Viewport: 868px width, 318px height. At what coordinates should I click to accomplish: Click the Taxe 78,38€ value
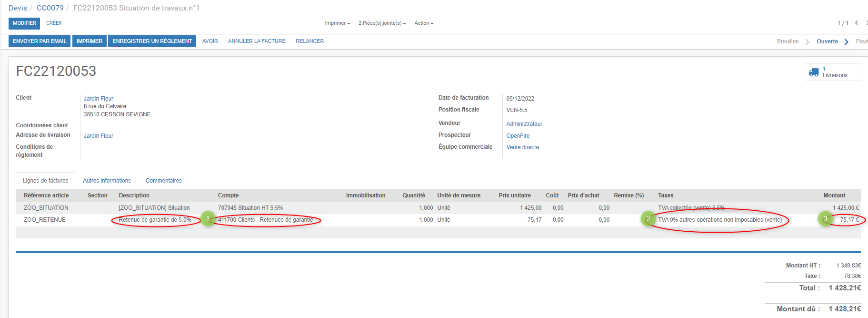pyautogui.click(x=852, y=276)
